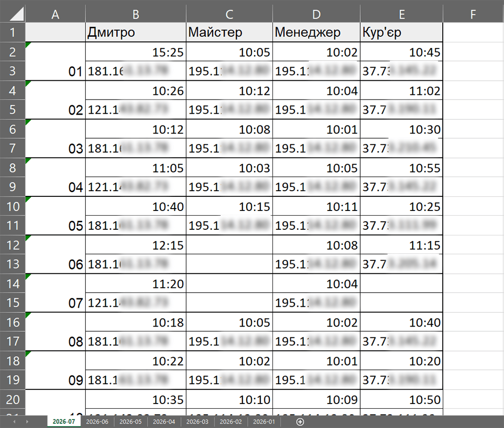This screenshot has height=428, width=504.
Task: Select the empty Кур'єр time cell in row 14
Action: pyautogui.click(x=402, y=284)
